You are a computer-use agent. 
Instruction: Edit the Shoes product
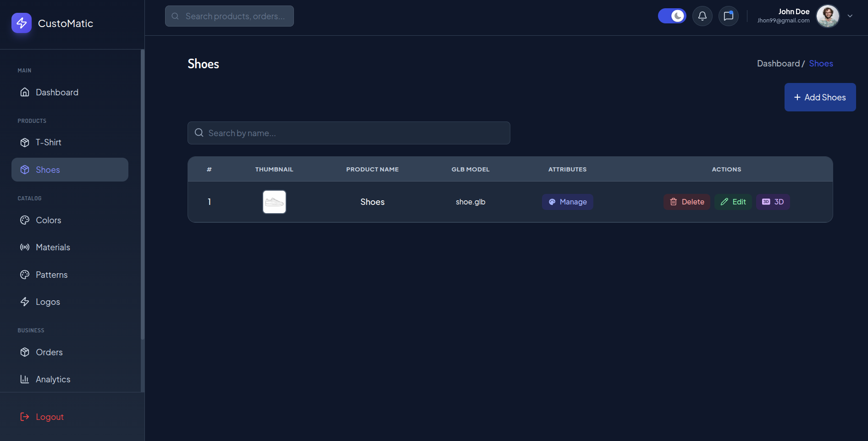point(733,202)
